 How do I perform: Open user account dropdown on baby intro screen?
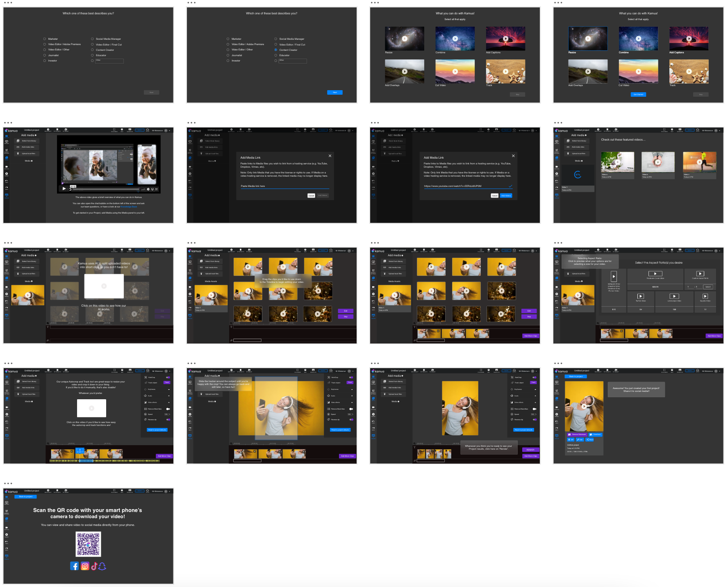[x=170, y=130]
